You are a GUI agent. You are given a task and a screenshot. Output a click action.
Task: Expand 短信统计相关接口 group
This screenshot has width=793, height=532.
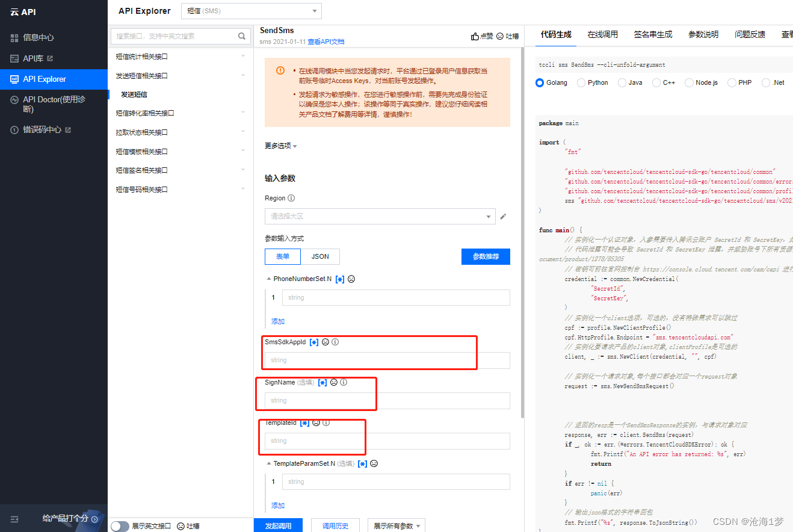coord(181,57)
